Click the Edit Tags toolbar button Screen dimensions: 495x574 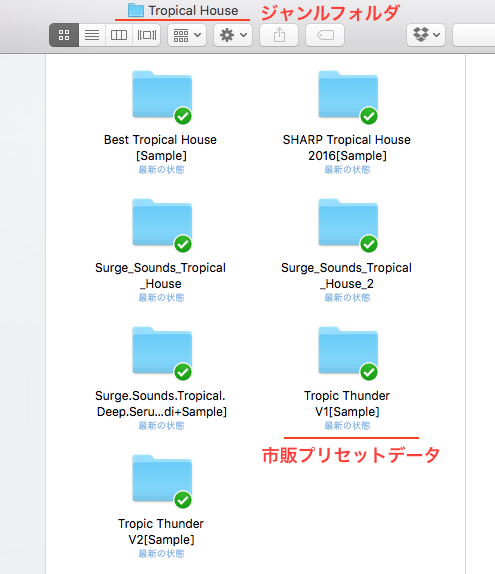point(325,35)
